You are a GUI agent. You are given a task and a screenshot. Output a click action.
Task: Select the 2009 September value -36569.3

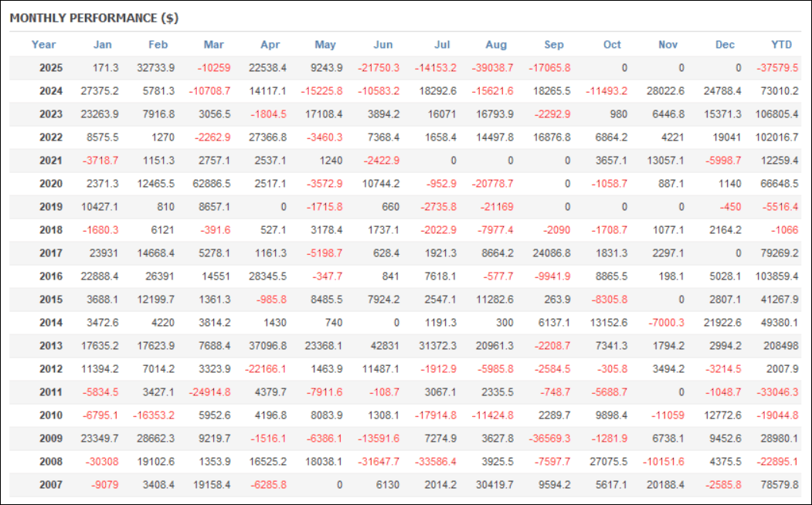click(549, 439)
